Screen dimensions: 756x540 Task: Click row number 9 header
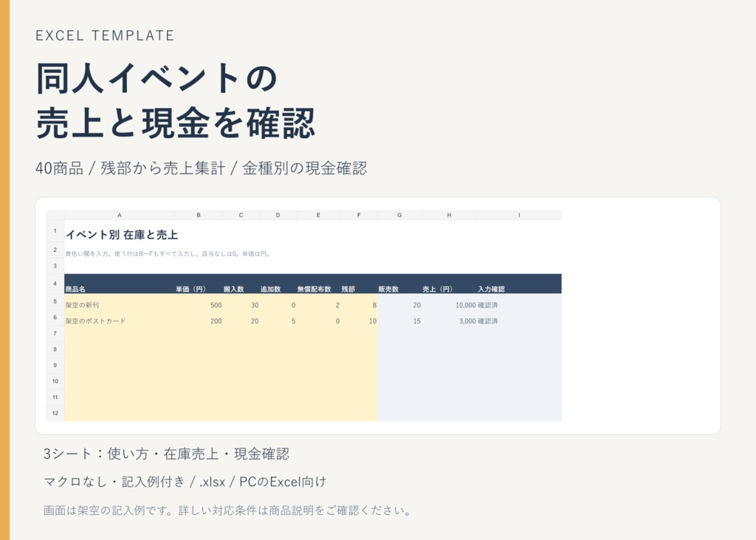pos(55,366)
